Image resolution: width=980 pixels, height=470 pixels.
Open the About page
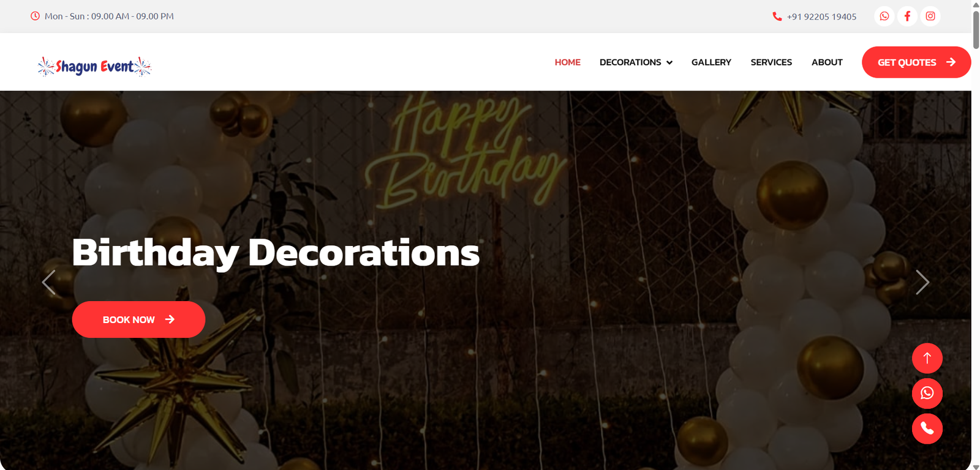tap(827, 62)
